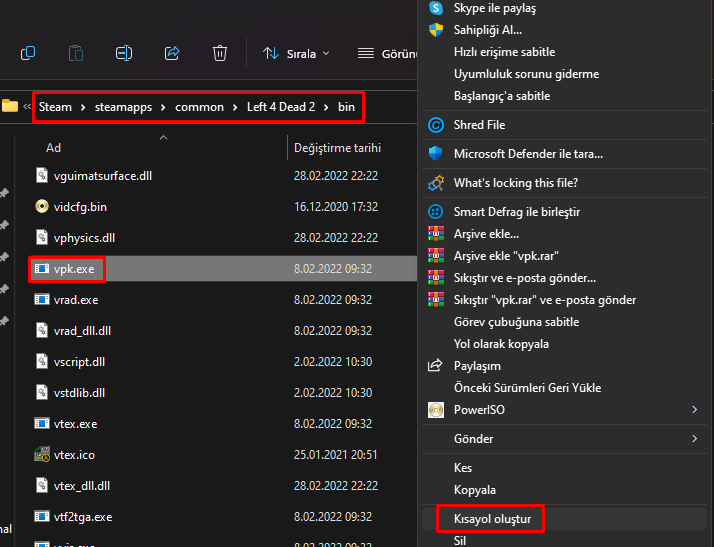Click the bin breadcrumb segment

click(x=346, y=107)
